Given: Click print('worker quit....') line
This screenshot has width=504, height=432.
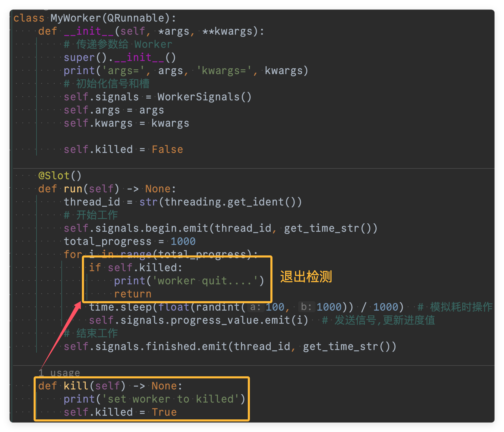Looking at the screenshot, I should tap(189, 281).
